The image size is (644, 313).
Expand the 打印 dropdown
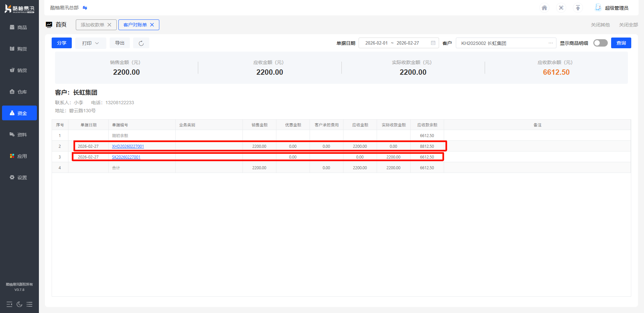(91, 43)
